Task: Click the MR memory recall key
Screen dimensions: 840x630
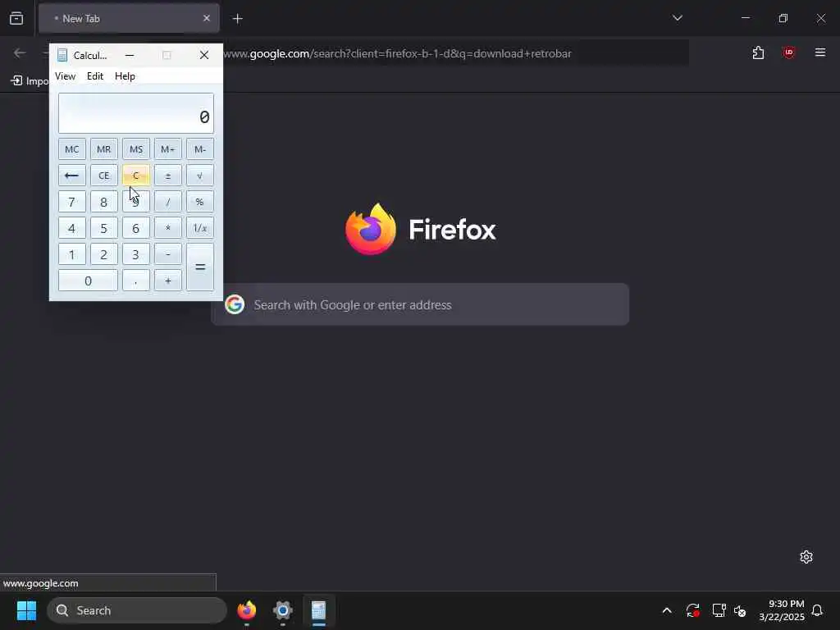Action: [x=104, y=149]
